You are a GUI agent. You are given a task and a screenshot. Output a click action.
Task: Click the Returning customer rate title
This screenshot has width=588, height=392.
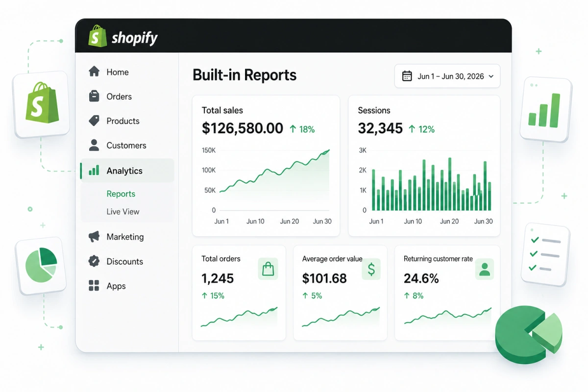[x=438, y=259]
